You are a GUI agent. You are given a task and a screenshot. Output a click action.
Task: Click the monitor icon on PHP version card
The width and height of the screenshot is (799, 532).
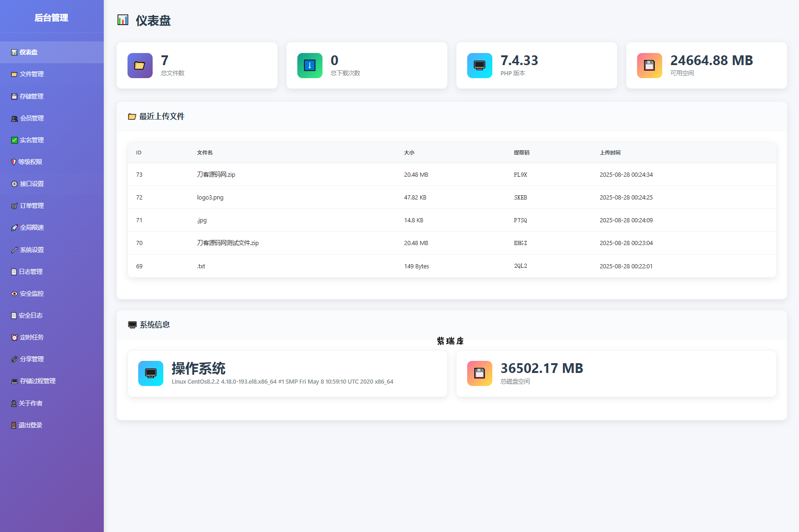click(x=479, y=66)
